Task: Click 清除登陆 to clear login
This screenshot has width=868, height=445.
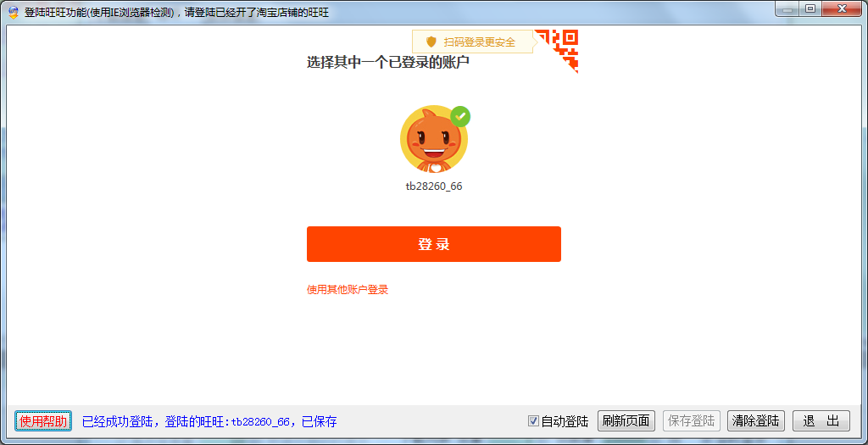Action: click(x=756, y=421)
